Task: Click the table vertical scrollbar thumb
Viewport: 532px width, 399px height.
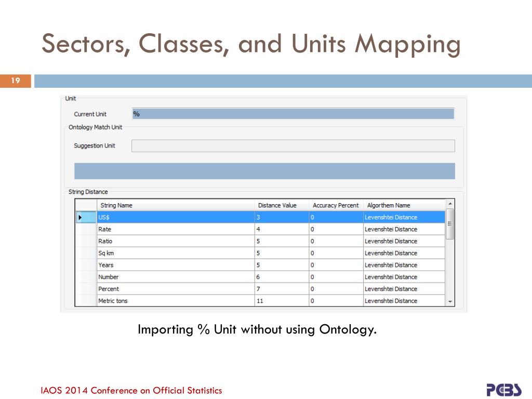Action: click(x=450, y=224)
